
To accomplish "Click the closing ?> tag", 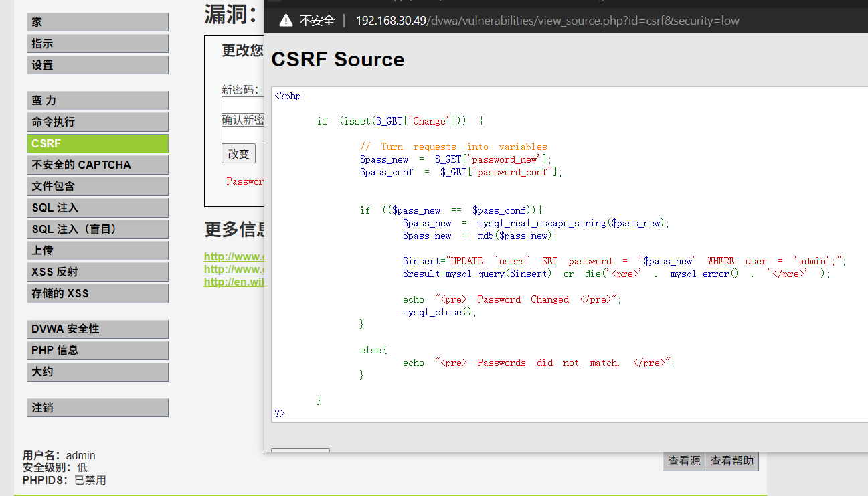I will coord(280,414).
